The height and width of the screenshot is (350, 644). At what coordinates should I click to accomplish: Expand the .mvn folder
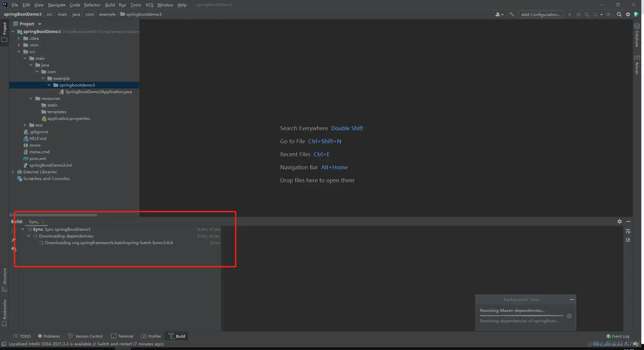pos(19,45)
